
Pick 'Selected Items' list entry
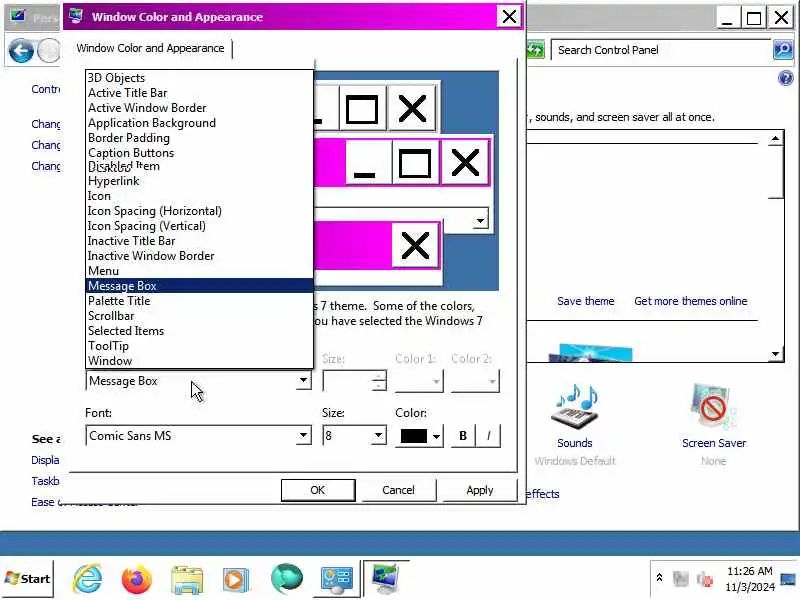click(199, 331)
